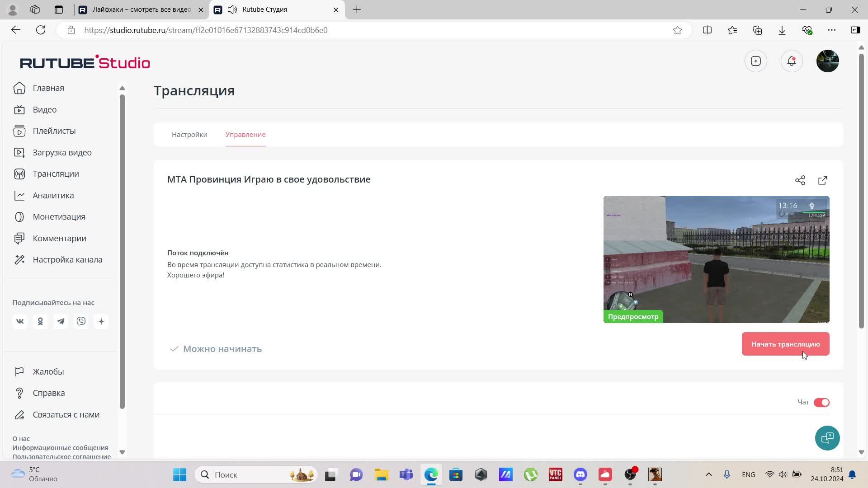This screenshot has width=868, height=488.
Task: Click the share icon for the stream
Action: coord(800,180)
